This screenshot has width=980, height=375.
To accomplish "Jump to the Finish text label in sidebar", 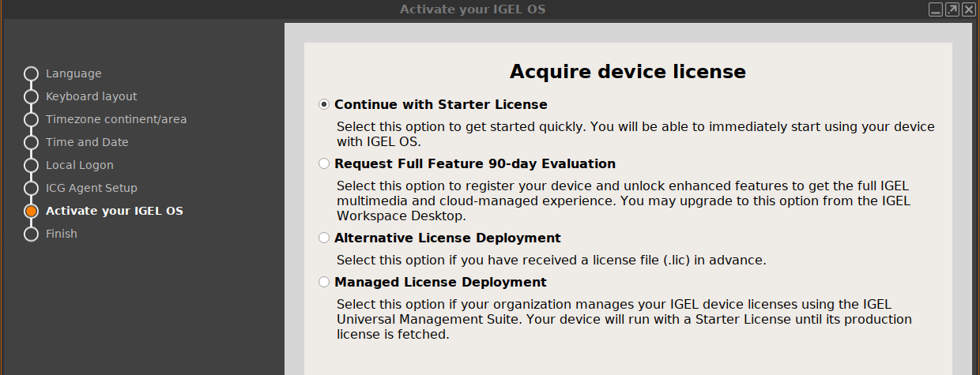I will pos(61,234).
